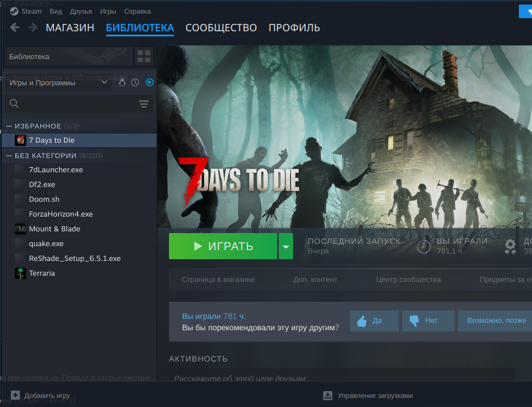Open launch options arrow next to Играть
Screen dimensions: 532x407
[x=286, y=246]
